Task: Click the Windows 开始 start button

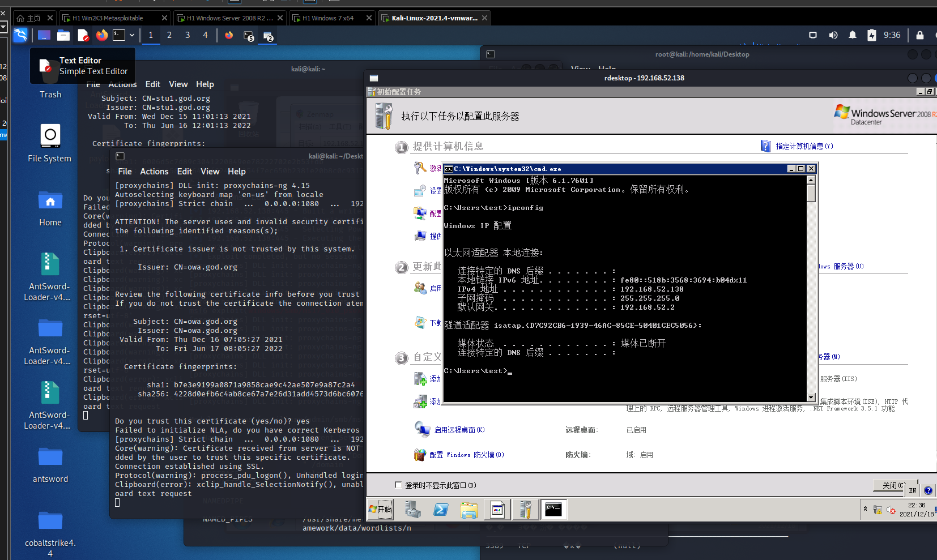Action: (x=380, y=510)
